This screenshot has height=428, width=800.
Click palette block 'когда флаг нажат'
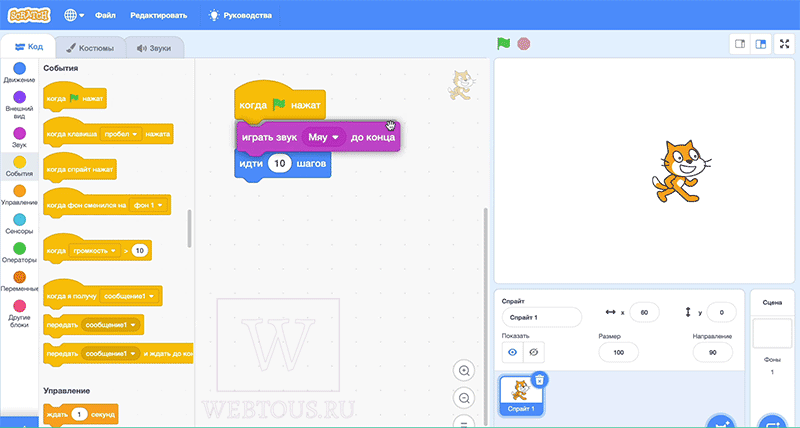[x=74, y=98]
